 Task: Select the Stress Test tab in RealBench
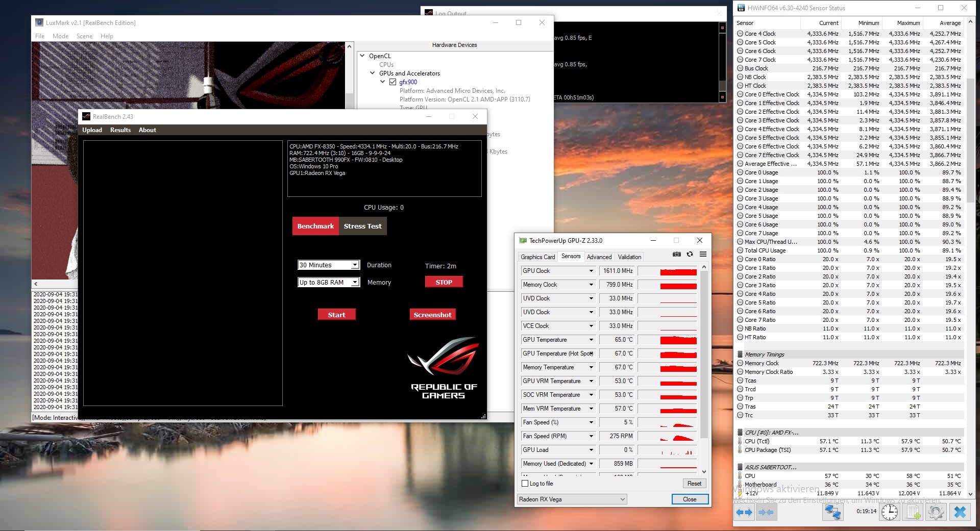(x=362, y=226)
